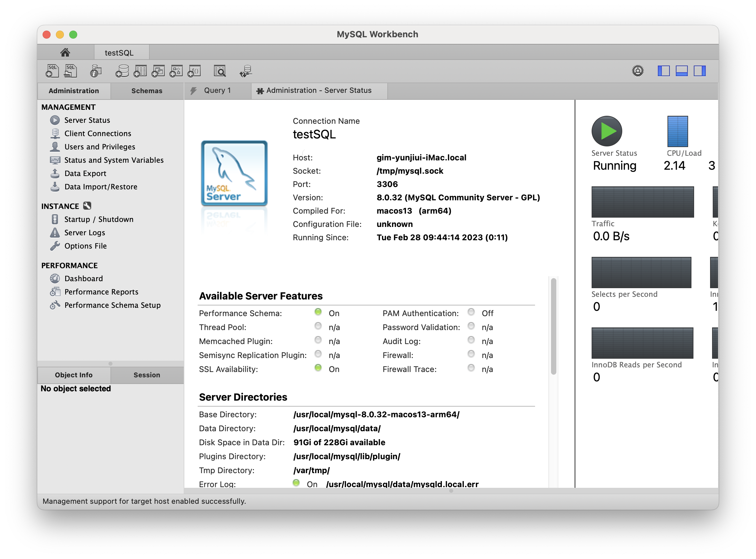756x559 pixels.
Task: Click the new SQL tab toolbar icon
Action: tap(52, 71)
